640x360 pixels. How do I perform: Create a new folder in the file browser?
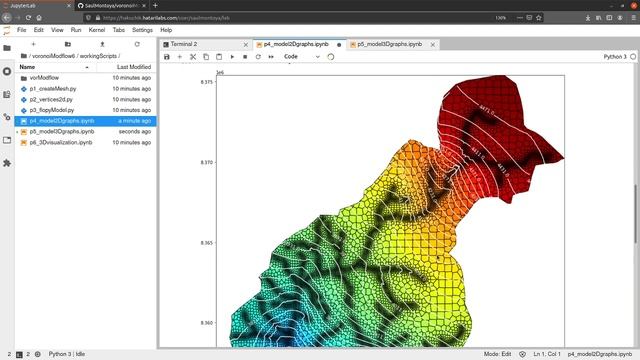click(x=68, y=44)
